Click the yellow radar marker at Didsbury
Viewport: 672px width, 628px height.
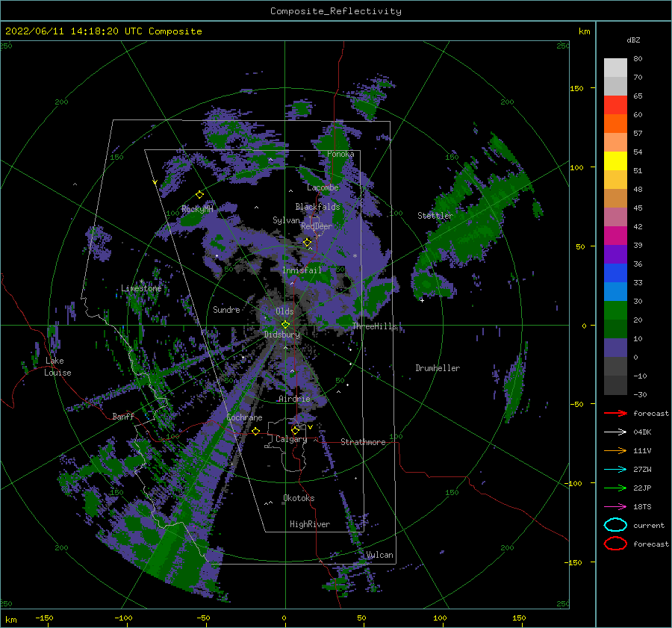coord(285,325)
